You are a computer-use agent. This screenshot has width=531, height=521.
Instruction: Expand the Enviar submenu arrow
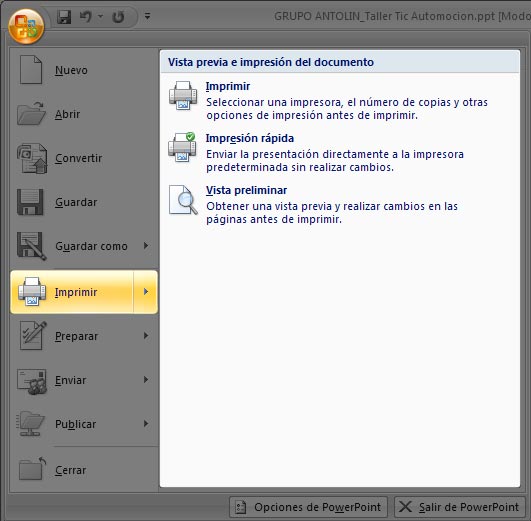(146, 380)
